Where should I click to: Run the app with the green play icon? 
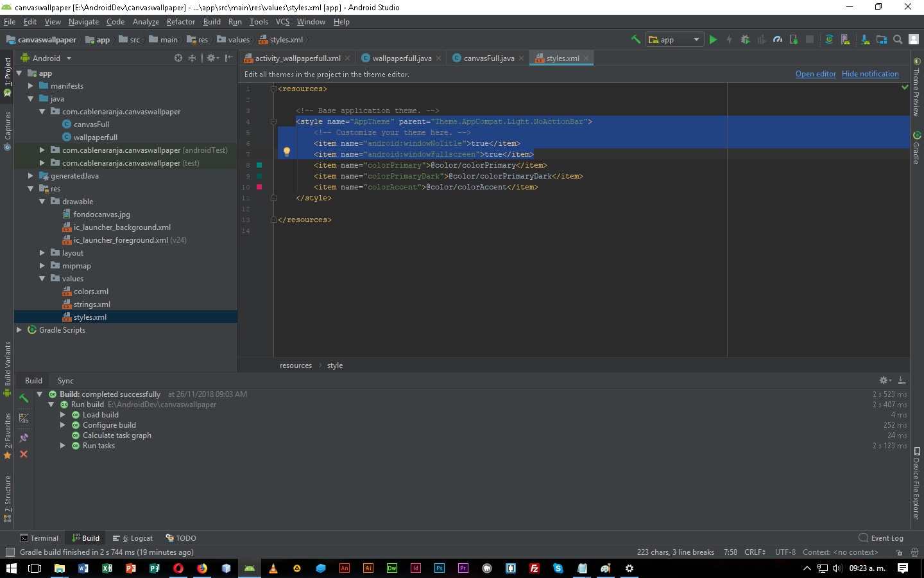713,39
